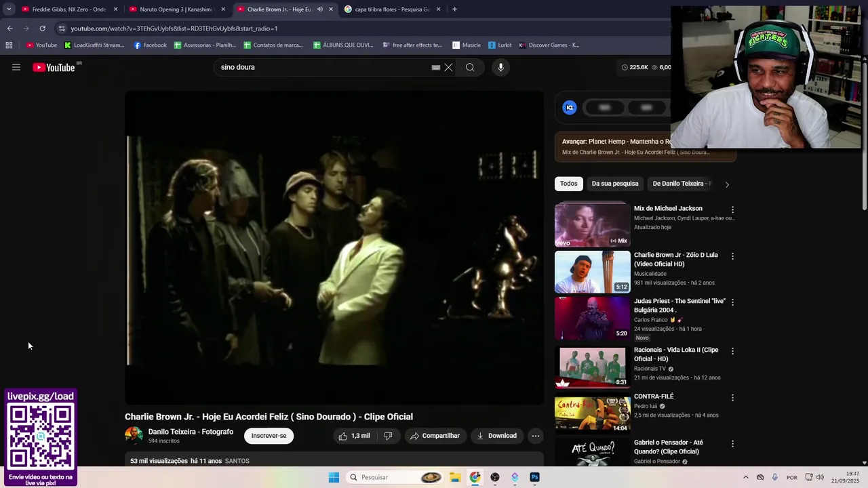Viewport: 868px width, 488px height.
Task: Open the Facebook bookmark
Action: pyautogui.click(x=150, y=45)
